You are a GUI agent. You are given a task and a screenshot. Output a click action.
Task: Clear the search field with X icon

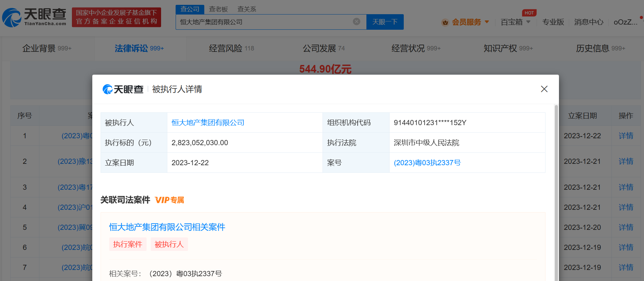pos(356,22)
